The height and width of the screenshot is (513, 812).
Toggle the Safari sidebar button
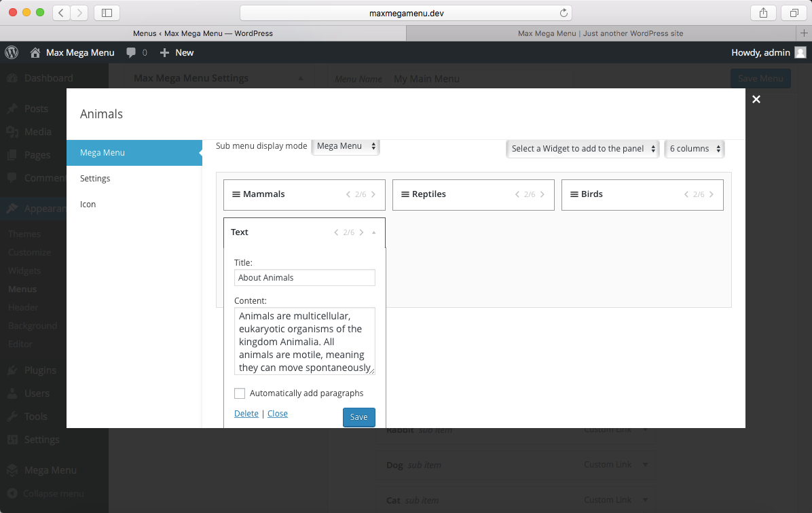point(107,13)
